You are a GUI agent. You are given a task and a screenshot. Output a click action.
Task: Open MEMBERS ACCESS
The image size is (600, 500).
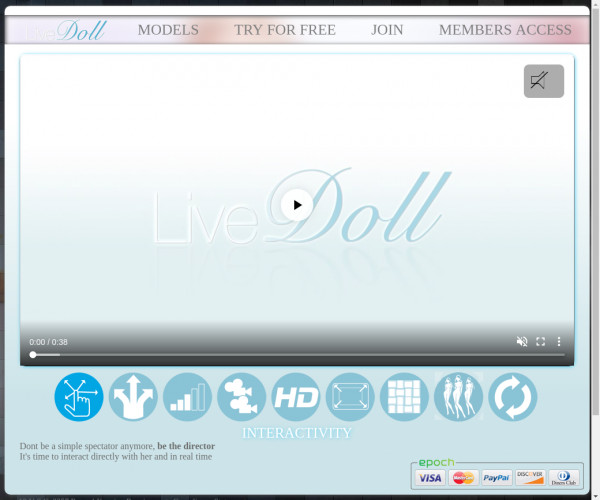pos(505,30)
